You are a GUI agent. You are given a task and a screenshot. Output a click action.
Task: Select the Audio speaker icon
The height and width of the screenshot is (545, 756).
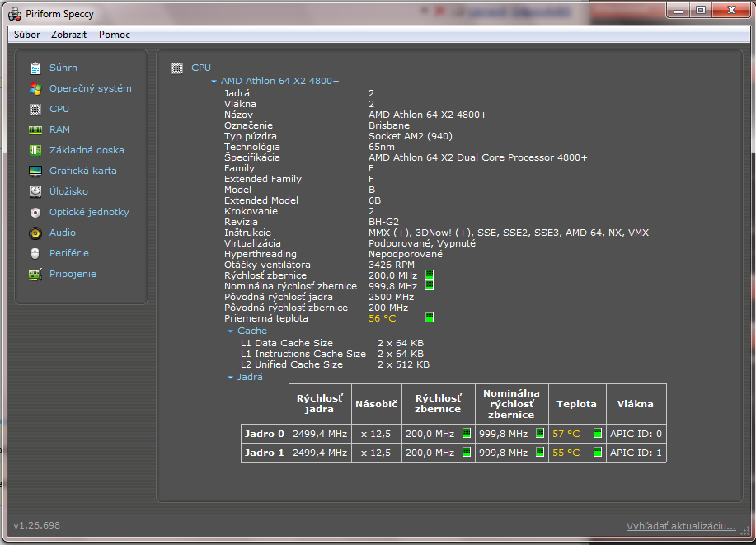point(35,233)
